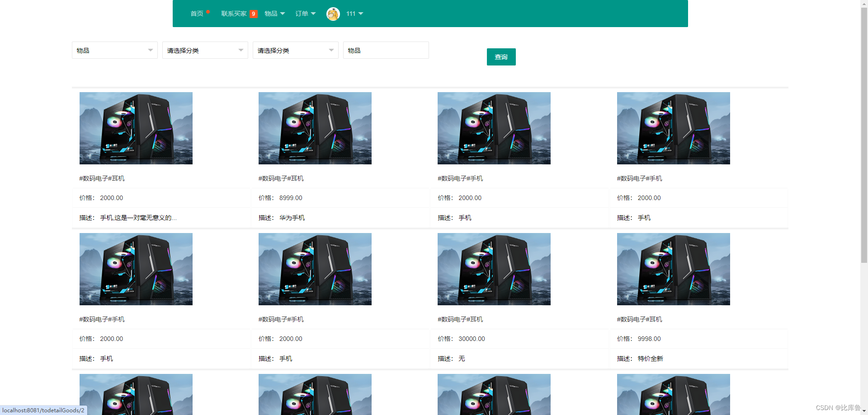Screen dimensions: 868x415
Task: Open the 物品 type select dropdown
Action: (x=115, y=50)
